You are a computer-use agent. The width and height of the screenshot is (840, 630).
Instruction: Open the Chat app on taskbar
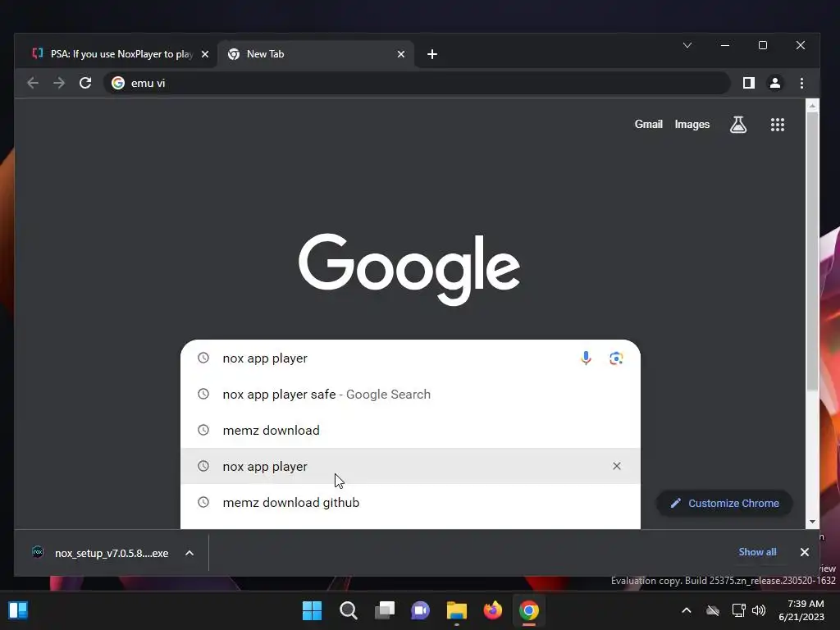[x=421, y=610]
